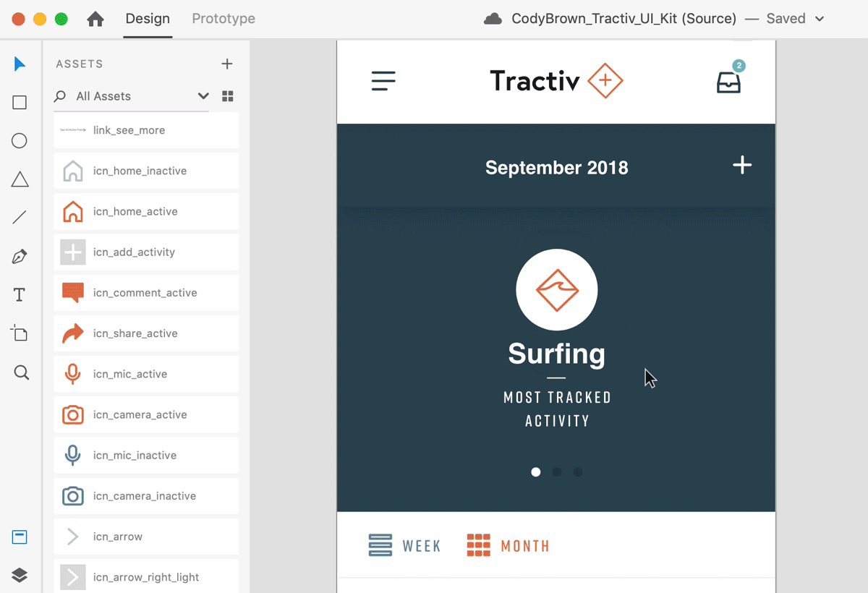Click the plus icon beside September 2018
Image resolution: width=868 pixels, height=593 pixels.
[742, 166]
